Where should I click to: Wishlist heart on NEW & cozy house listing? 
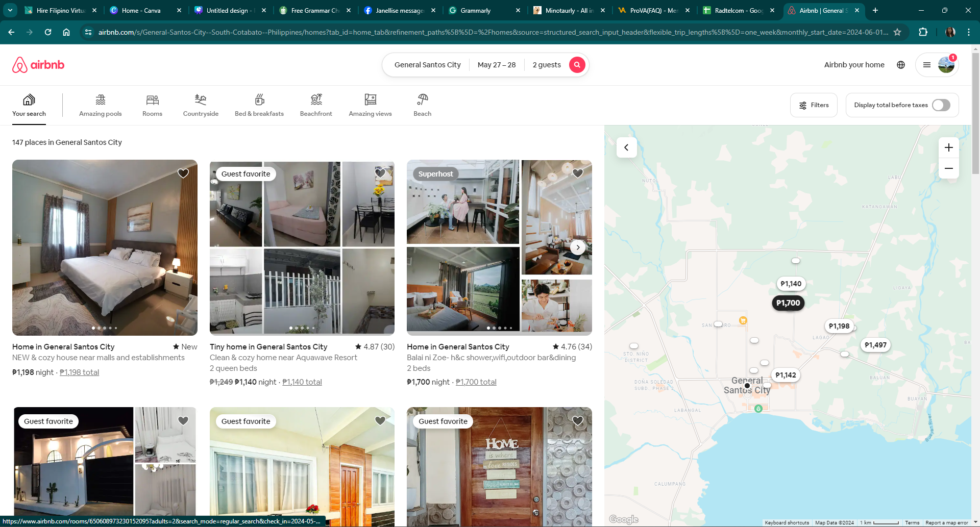(x=183, y=173)
